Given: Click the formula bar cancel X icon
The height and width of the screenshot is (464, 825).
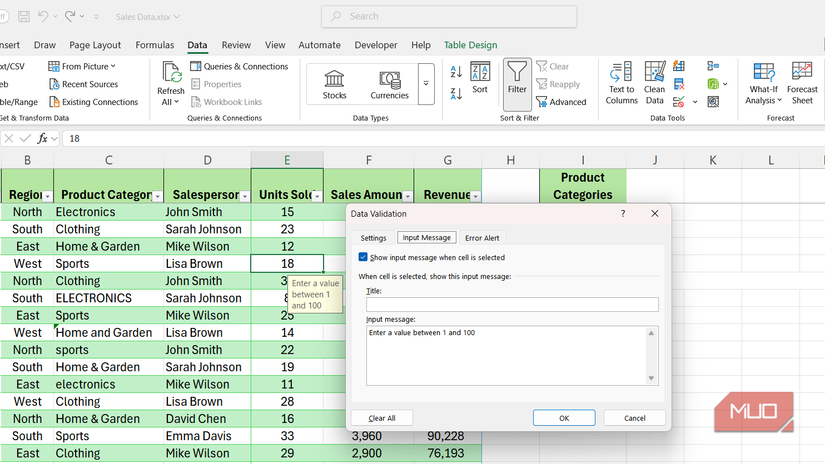Looking at the screenshot, I should pos(8,138).
